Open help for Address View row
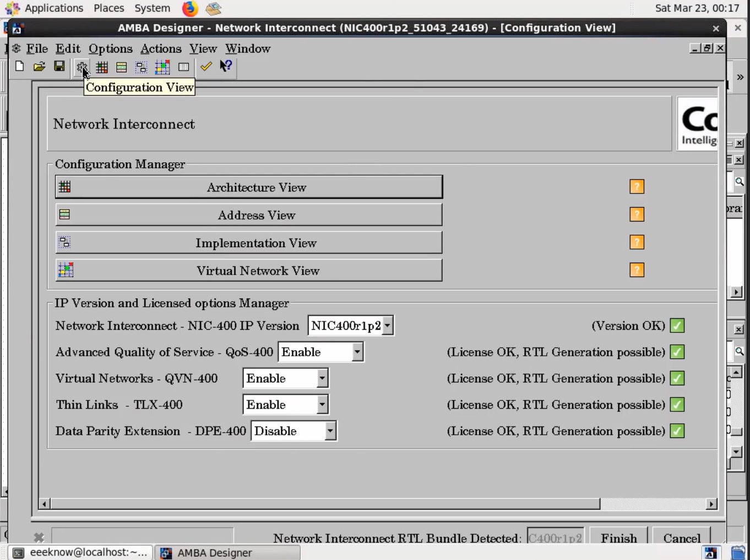The height and width of the screenshot is (560, 750). 637,214
